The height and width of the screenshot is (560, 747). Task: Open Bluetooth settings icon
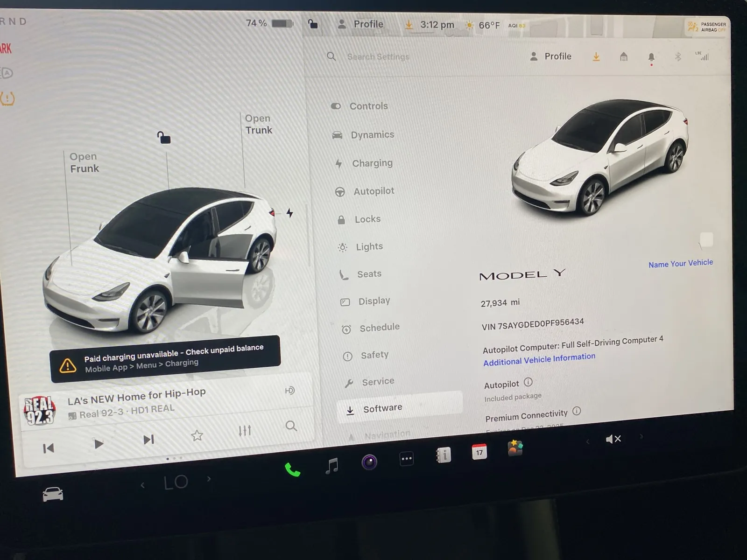tap(678, 57)
